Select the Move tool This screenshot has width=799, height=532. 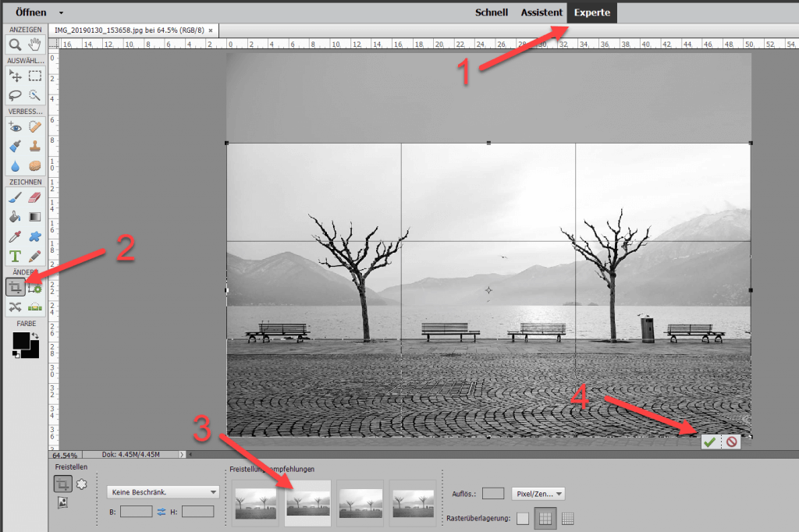pyautogui.click(x=16, y=76)
